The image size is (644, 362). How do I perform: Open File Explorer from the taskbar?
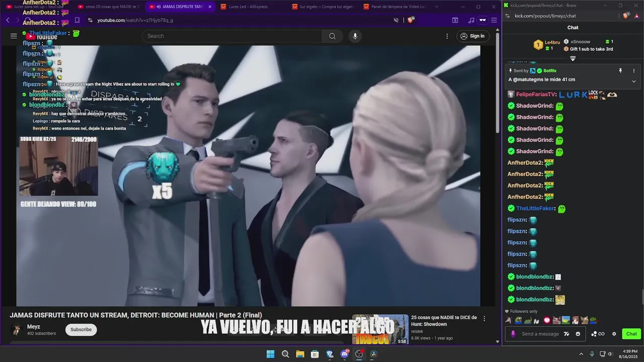300,354
